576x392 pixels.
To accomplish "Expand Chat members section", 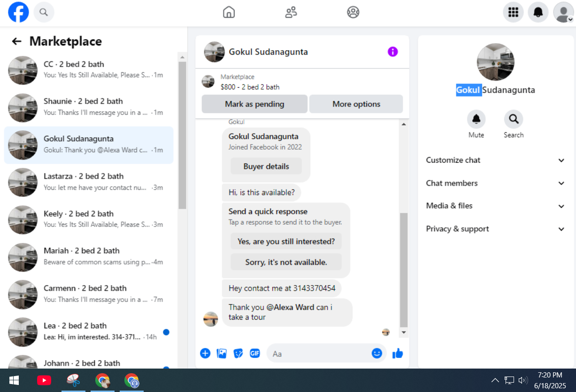I will (496, 183).
